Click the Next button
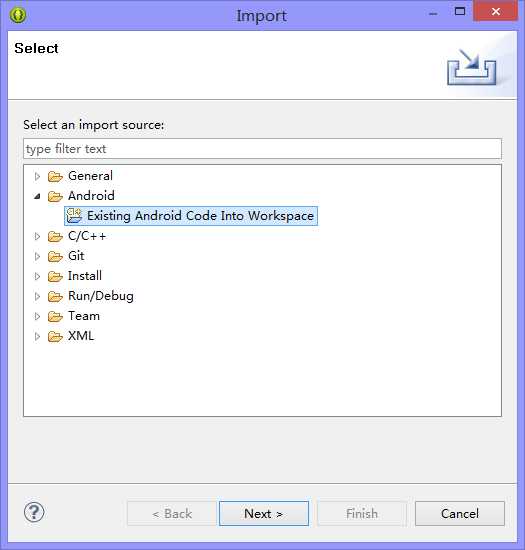The width and height of the screenshot is (525, 550). click(264, 514)
